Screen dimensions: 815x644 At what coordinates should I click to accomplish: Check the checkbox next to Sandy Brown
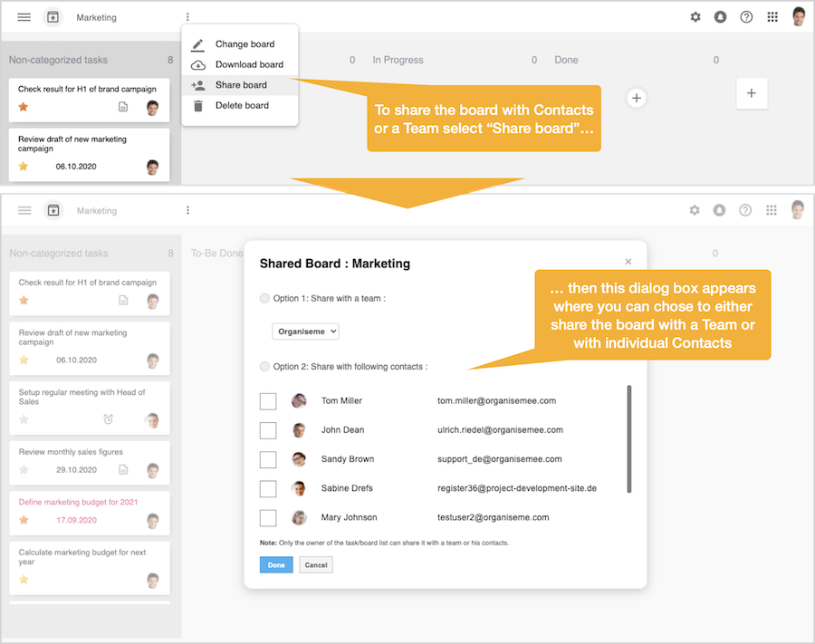(x=267, y=458)
